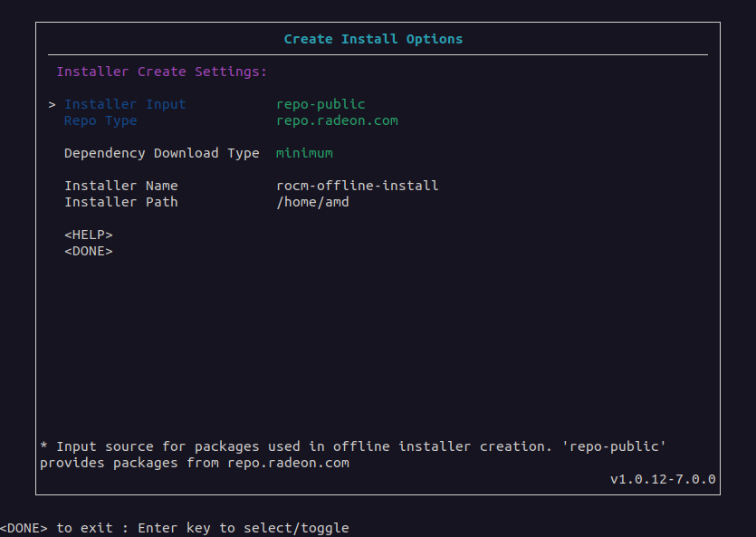Toggle the repo-public input value

click(321, 105)
